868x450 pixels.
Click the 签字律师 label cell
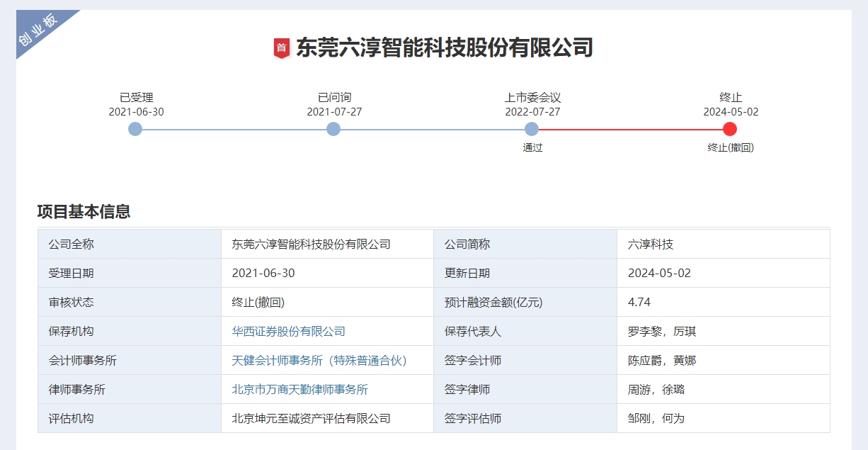(525, 389)
